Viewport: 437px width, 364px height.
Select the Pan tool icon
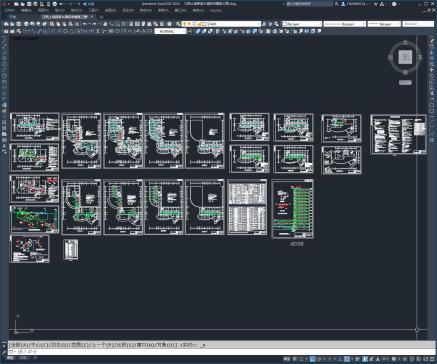click(105, 24)
